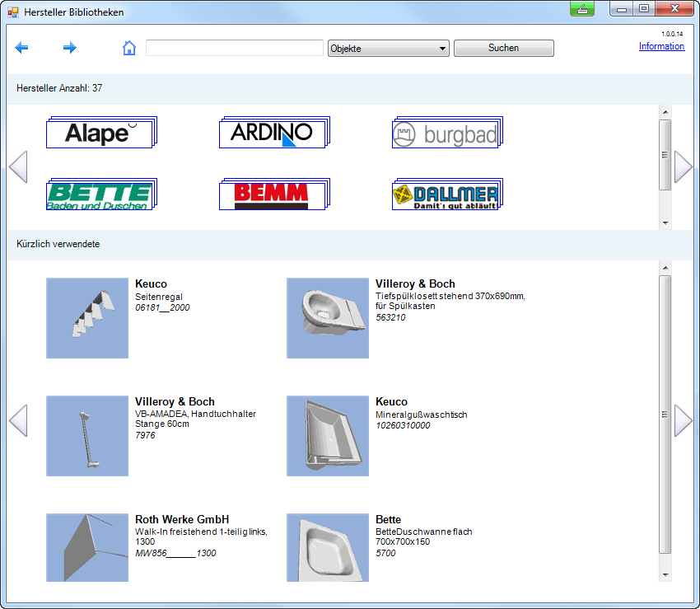Click the recently used list scrollbar thumb

pos(665,415)
